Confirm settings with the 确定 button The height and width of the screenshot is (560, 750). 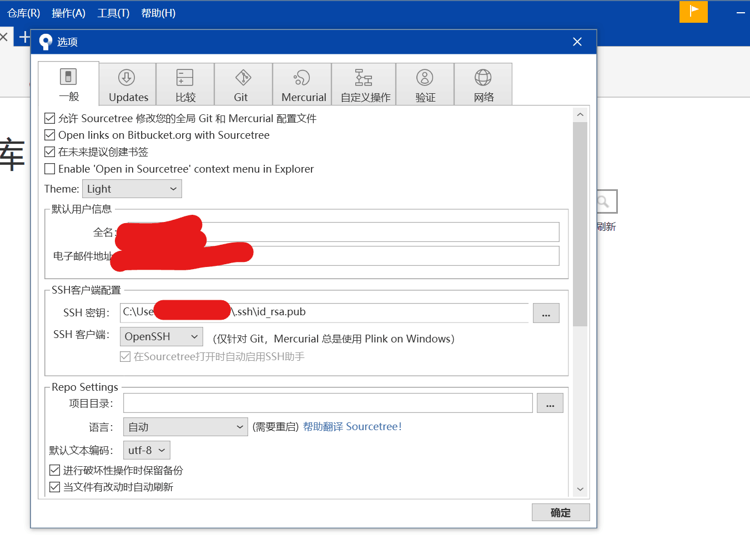tap(560, 512)
